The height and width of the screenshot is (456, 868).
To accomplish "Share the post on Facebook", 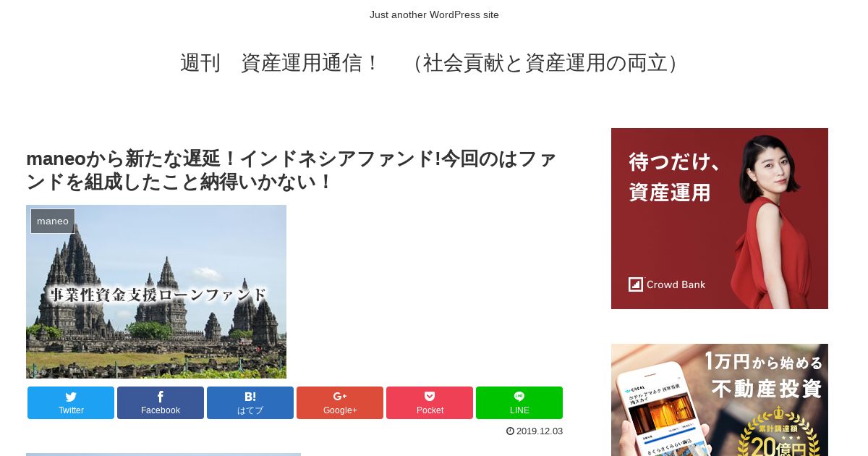I will pyautogui.click(x=161, y=402).
